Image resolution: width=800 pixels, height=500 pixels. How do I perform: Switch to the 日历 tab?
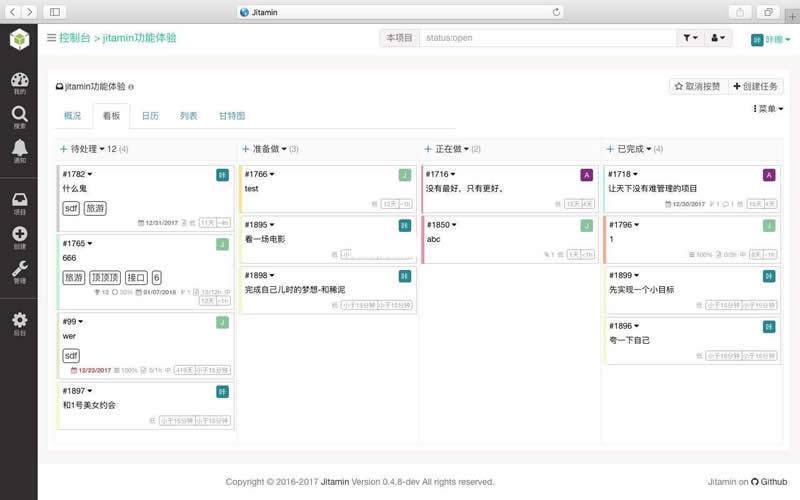pos(150,116)
